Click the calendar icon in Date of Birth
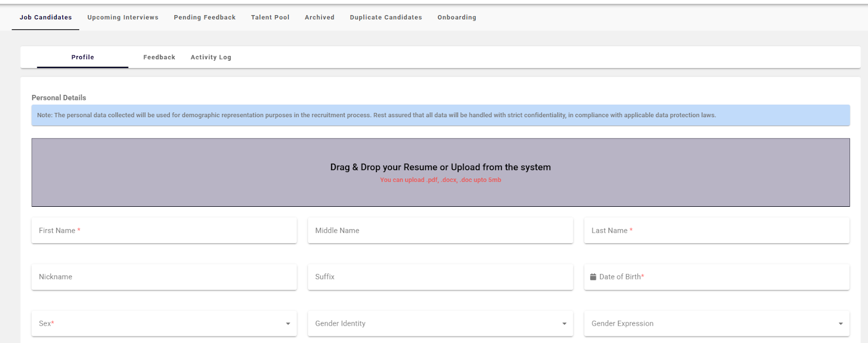 593,277
